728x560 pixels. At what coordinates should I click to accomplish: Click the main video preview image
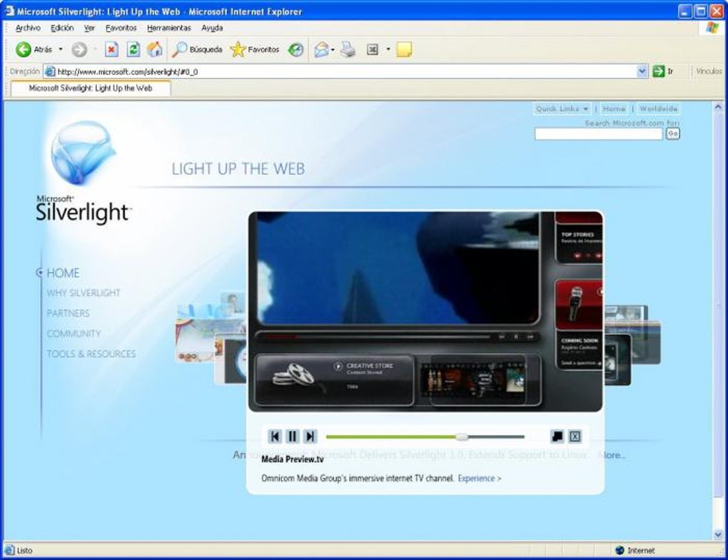point(398,268)
